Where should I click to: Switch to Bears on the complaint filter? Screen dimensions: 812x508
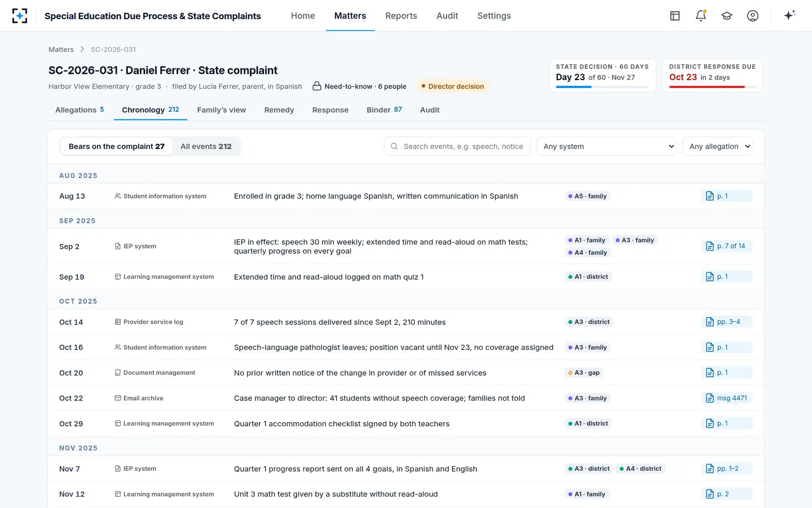pyautogui.click(x=117, y=146)
